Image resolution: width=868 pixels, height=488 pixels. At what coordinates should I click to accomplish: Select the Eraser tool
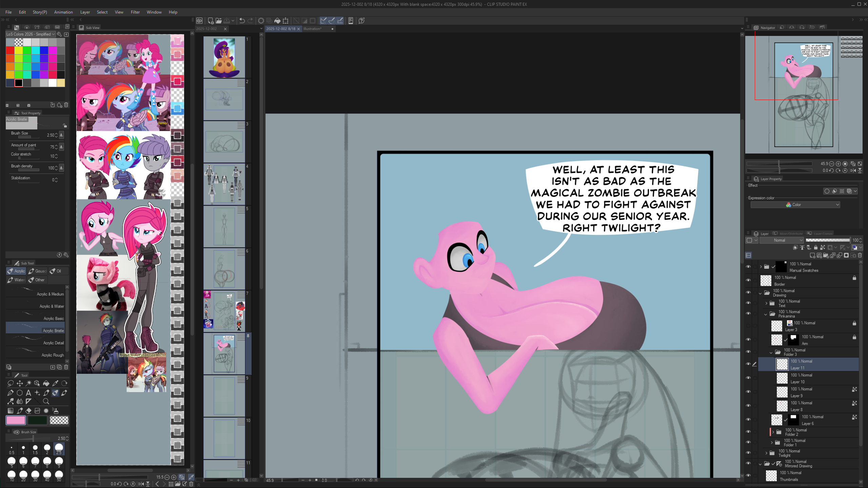click(x=28, y=411)
